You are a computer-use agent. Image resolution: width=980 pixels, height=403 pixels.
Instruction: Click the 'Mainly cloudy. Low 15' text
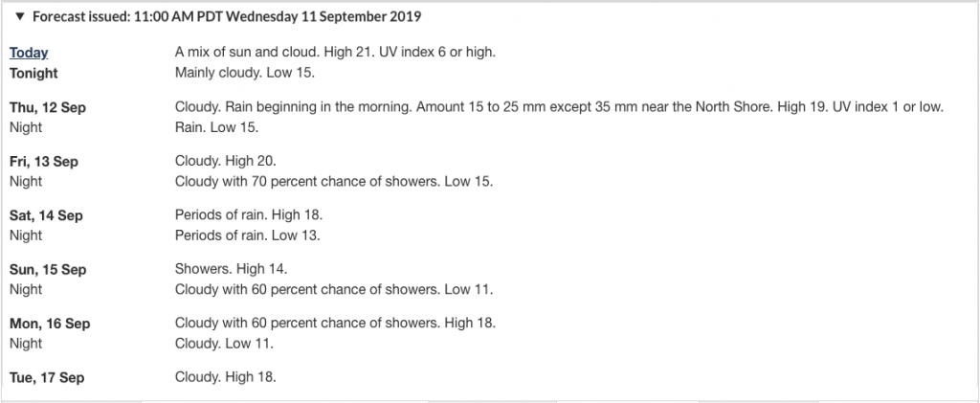(x=245, y=73)
